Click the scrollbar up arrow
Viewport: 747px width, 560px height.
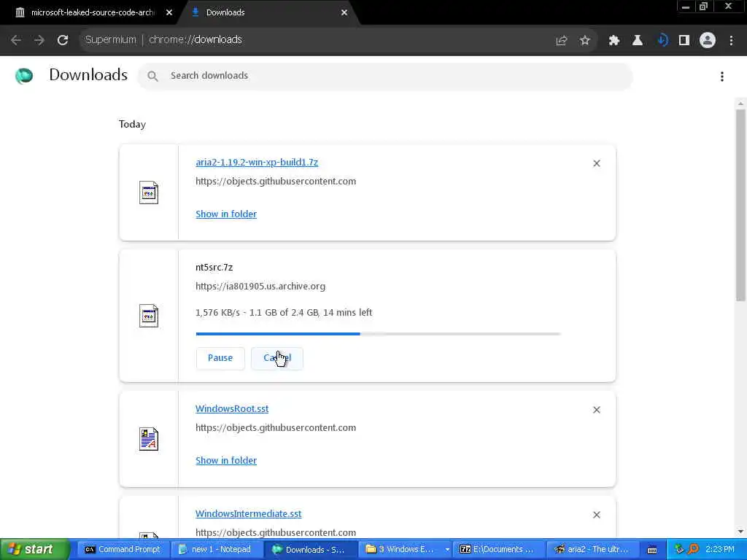point(740,104)
